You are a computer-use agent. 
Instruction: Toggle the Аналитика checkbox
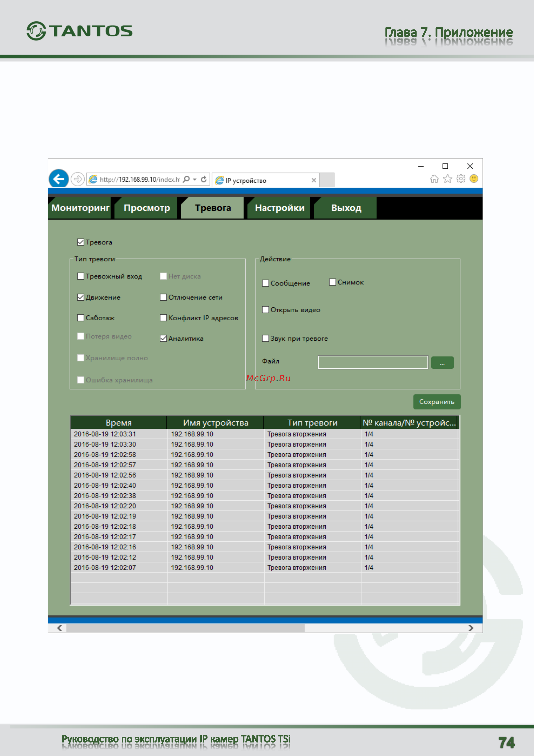pos(163,338)
